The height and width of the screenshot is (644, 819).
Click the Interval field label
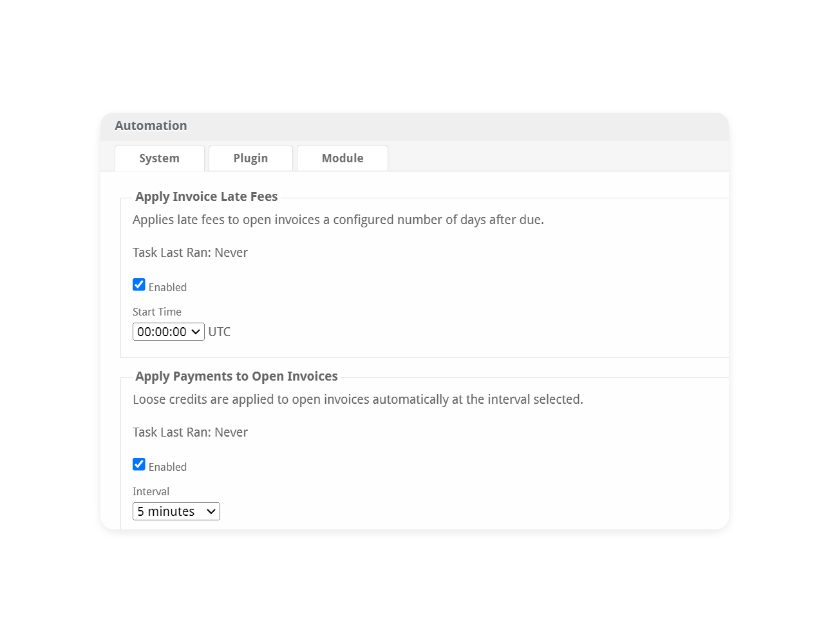[x=151, y=491]
